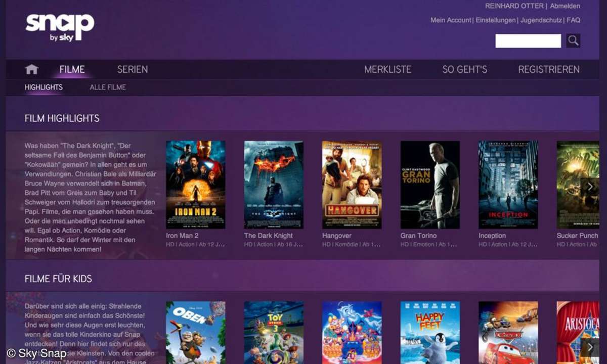Open the Toy Story 3 poster
Viewport: 607px width, 364px height.
tap(274, 333)
